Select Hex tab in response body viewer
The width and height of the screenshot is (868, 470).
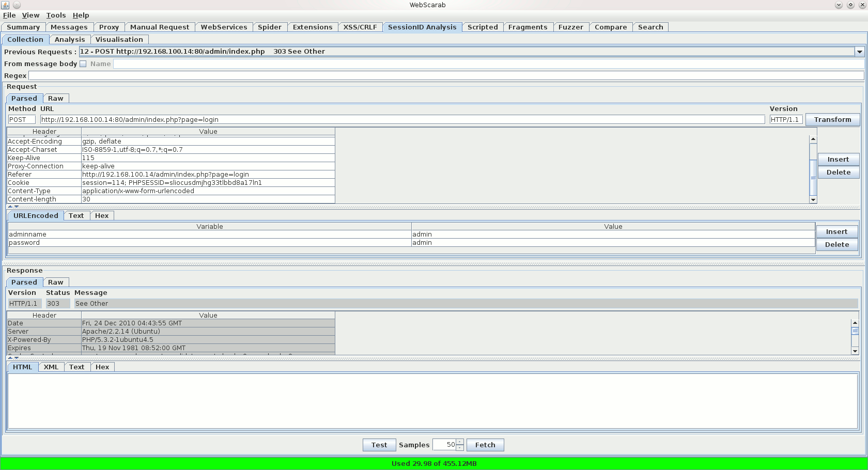(102, 367)
